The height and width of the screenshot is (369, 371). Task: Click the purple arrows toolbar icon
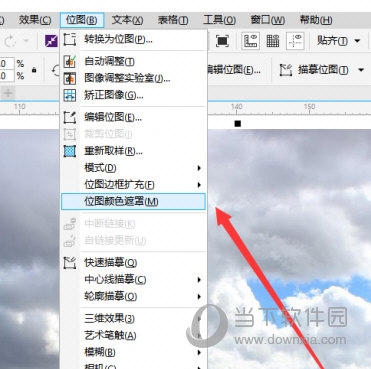[x=52, y=41]
